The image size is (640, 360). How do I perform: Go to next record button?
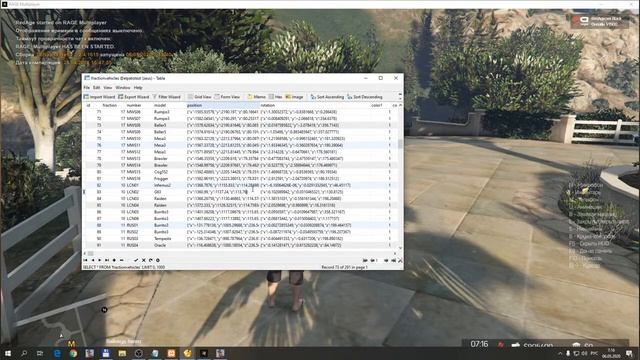(100, 260)
